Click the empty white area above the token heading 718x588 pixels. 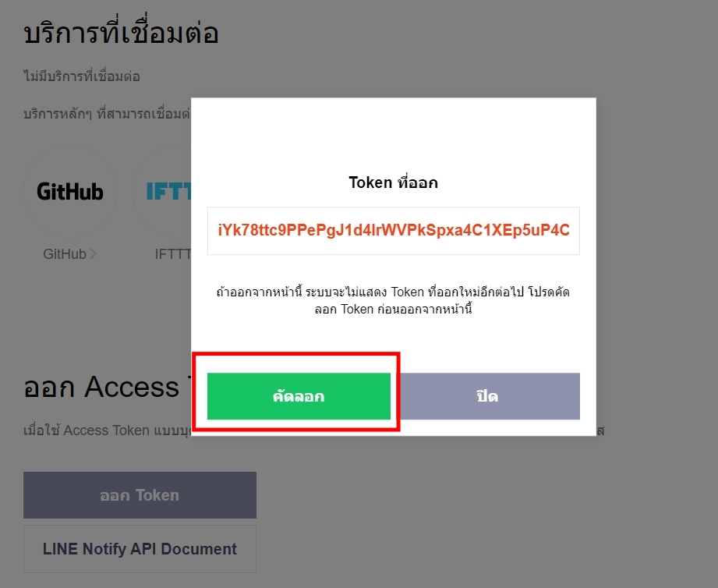pos(394,135)
